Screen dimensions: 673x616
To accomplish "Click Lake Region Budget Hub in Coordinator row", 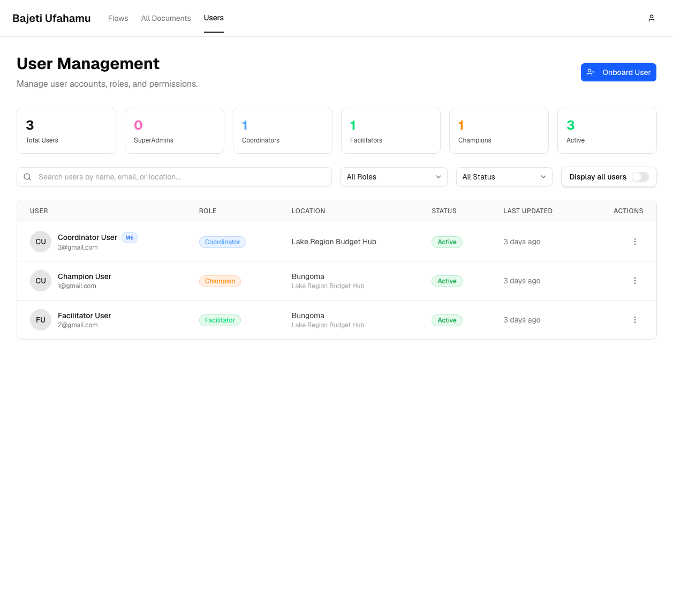I will [x=334, y=242].
